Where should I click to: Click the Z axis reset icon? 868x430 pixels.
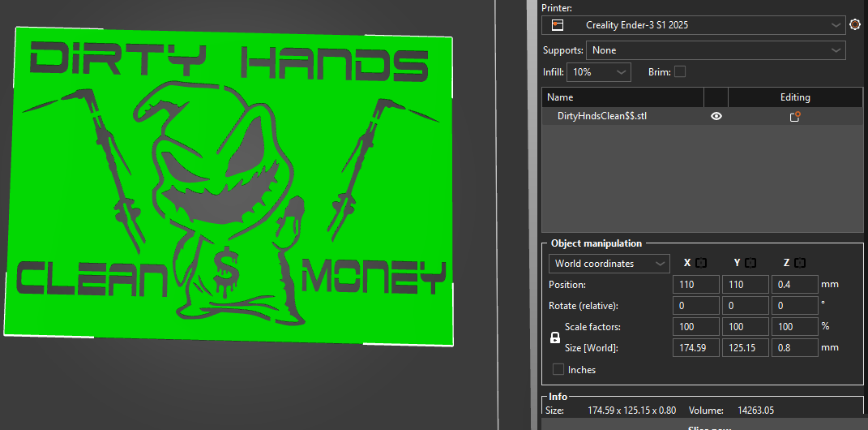point(800,263)
